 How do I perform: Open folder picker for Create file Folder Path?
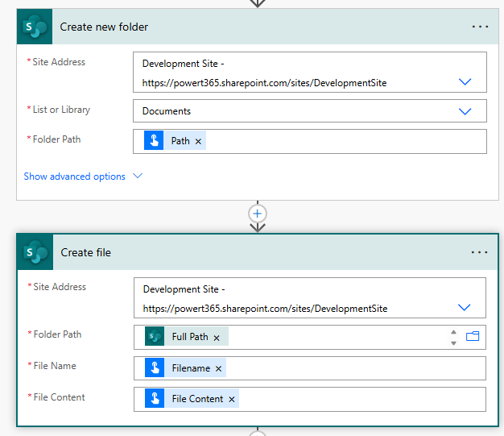(x=473, y=337)
